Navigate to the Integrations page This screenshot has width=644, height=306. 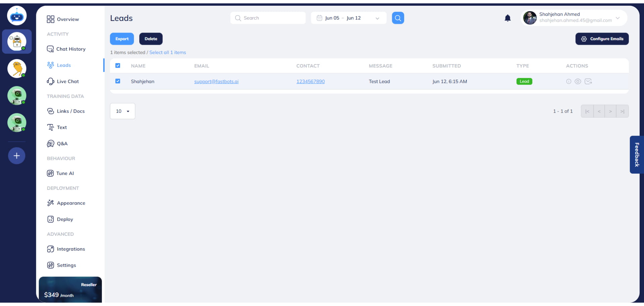pyautogui.click(x=70, y=249)
